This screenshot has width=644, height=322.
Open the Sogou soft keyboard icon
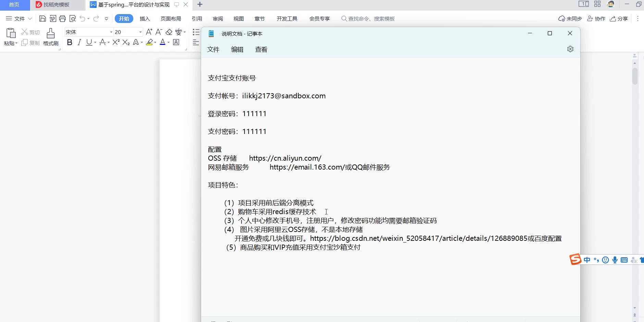click(x=624, y=260)
